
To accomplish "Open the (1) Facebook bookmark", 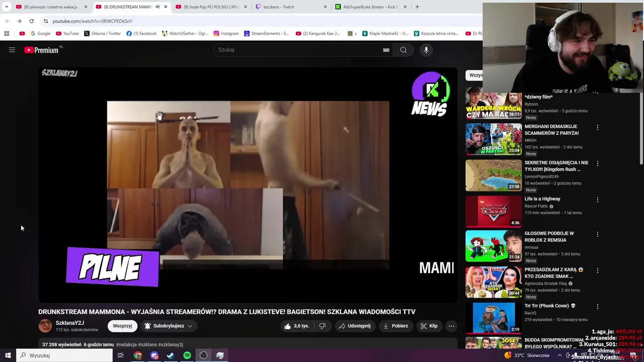I will 141,34.
